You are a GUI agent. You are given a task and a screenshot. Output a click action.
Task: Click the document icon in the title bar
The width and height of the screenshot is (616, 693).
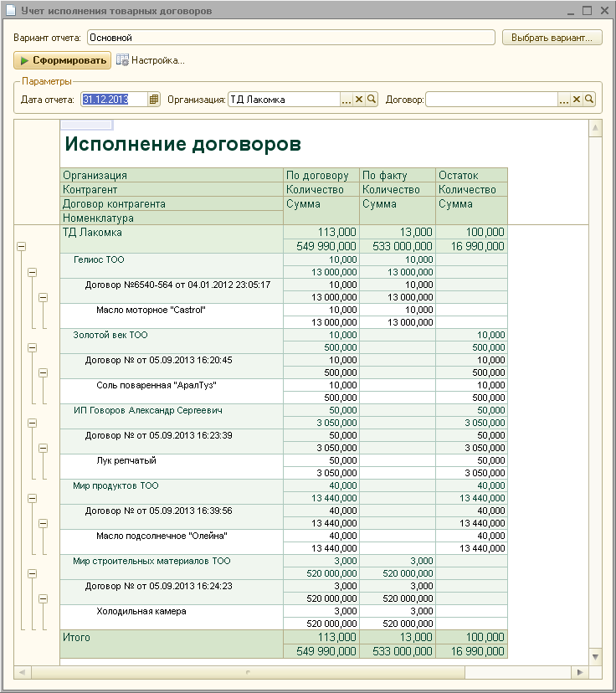[x=10, y=10]
